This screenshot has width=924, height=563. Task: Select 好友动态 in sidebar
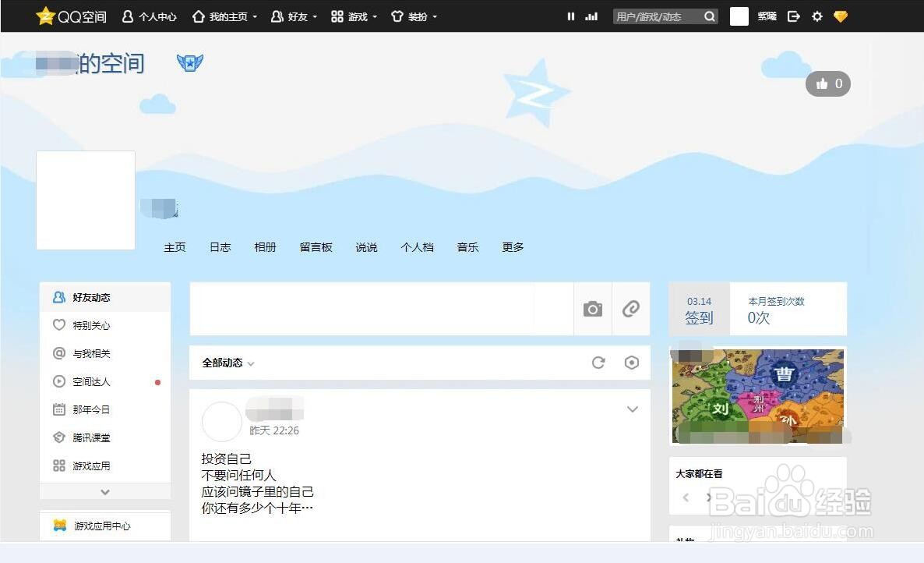pos(105,297)
